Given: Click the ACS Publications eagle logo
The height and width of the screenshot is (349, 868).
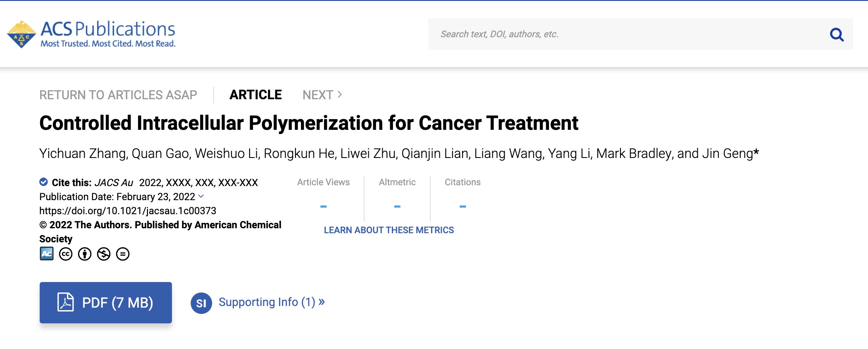Looking at the screenshot, I should [x=21, y=34].
